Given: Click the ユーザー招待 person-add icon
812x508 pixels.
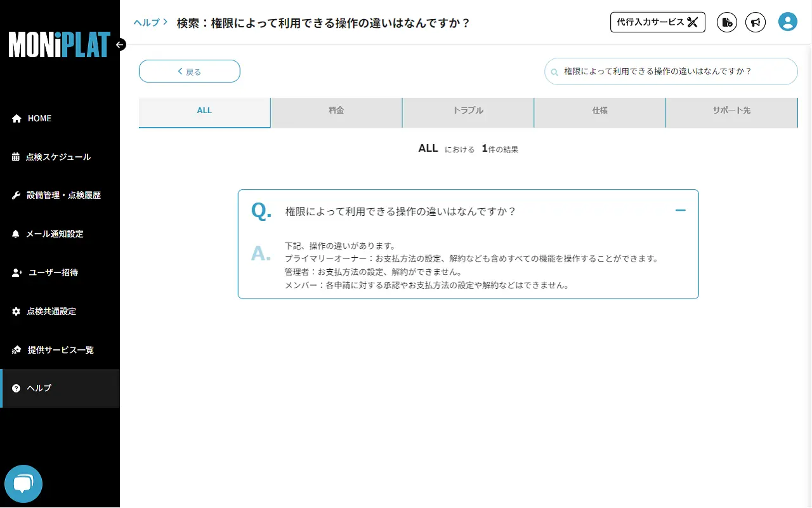Looking at the screenshot, I should pos(15,272).
